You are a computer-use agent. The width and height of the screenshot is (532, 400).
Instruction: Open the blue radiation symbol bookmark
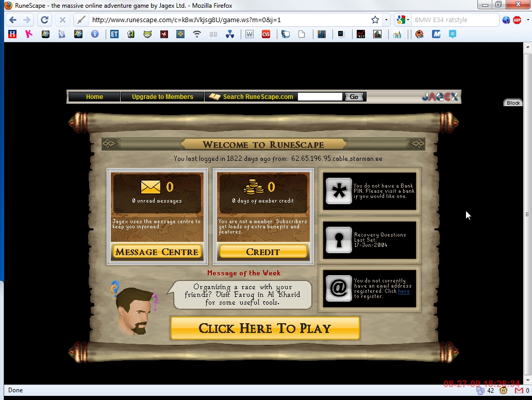click(x=230, y=34)
